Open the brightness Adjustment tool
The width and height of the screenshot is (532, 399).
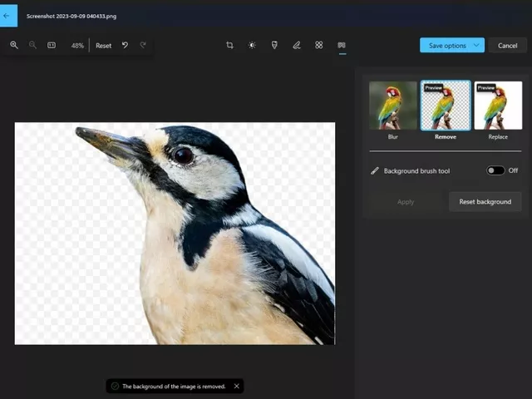pyautogui.click(x=252, y=45)
